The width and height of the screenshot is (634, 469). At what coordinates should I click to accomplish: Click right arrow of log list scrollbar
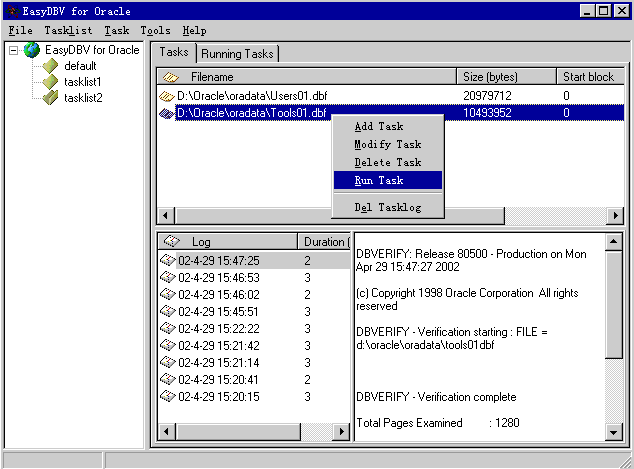pos(342,431)
